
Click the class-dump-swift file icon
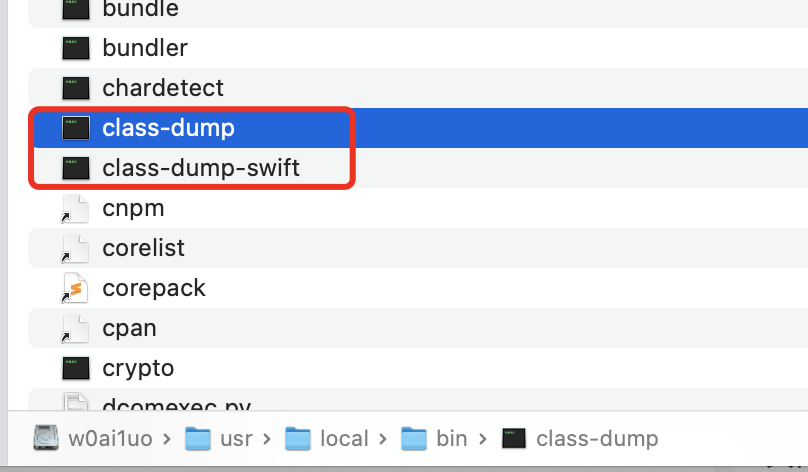pos(76,168)
